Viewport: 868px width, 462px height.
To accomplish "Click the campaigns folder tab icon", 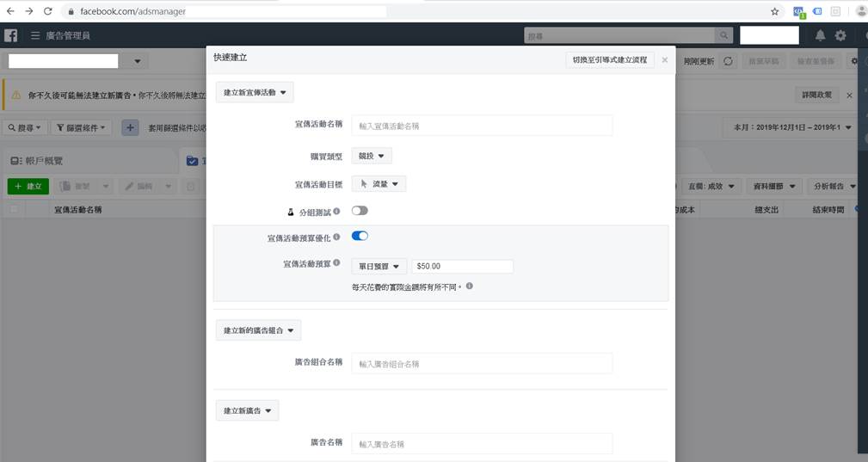I will (192, 161).
